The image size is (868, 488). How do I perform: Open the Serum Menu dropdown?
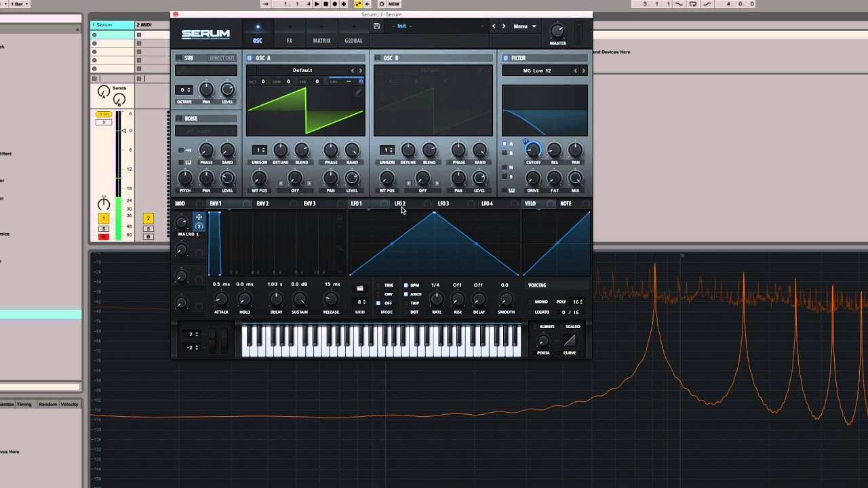tap(524, 26)
